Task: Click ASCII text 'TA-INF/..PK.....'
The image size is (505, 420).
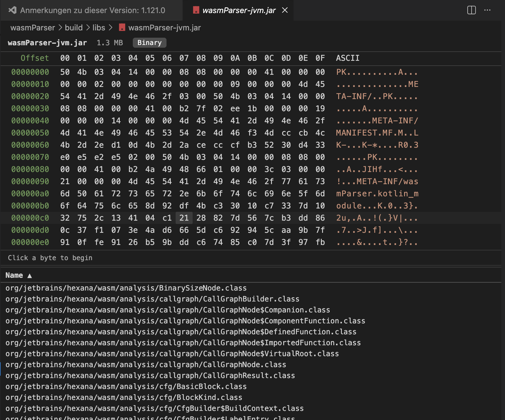Action: pos(377,96)
